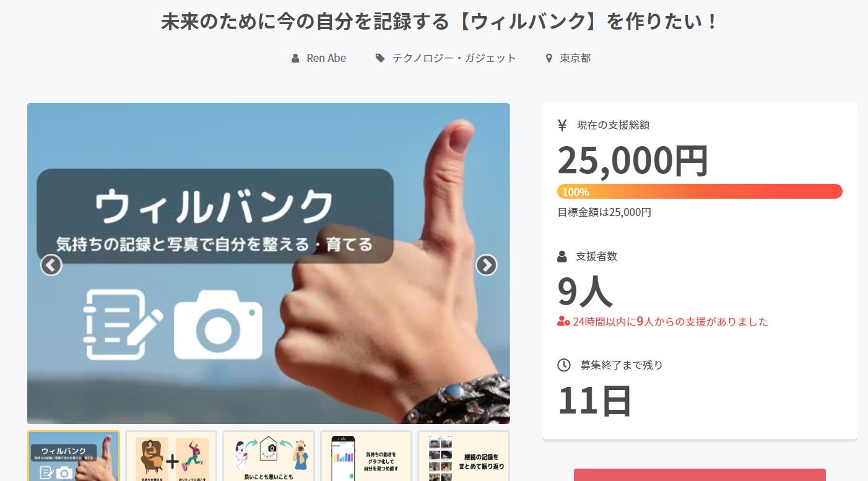Select the first ウィルバンク thumbnail
868x481 pixels.
click(x=74, y=456)
